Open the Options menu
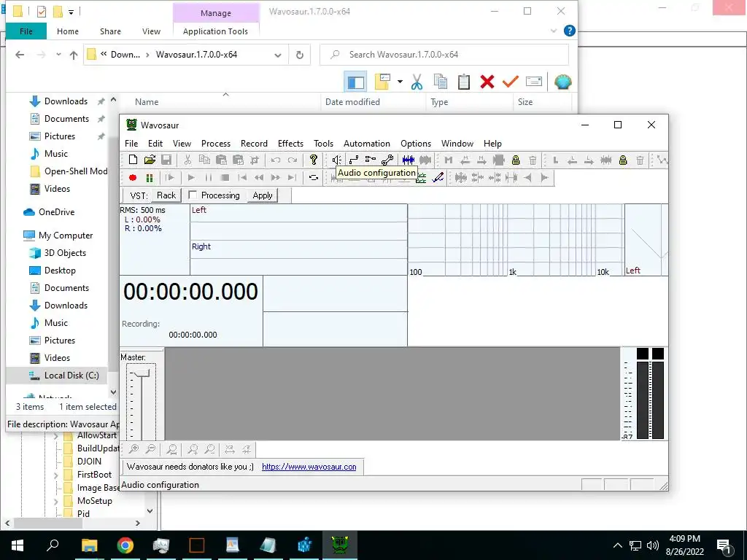This screenshot has height=560, width=747. click(x=415, y=144)
